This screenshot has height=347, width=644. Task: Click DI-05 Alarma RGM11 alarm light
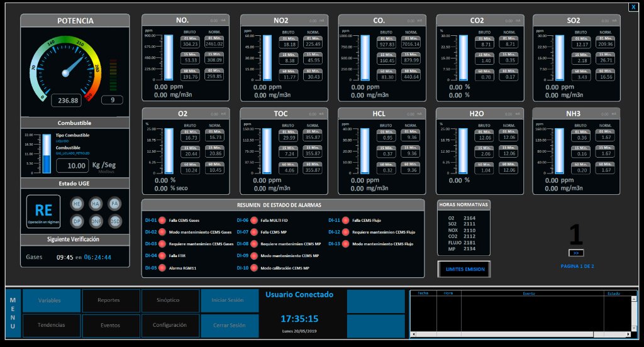click(162, 268)
